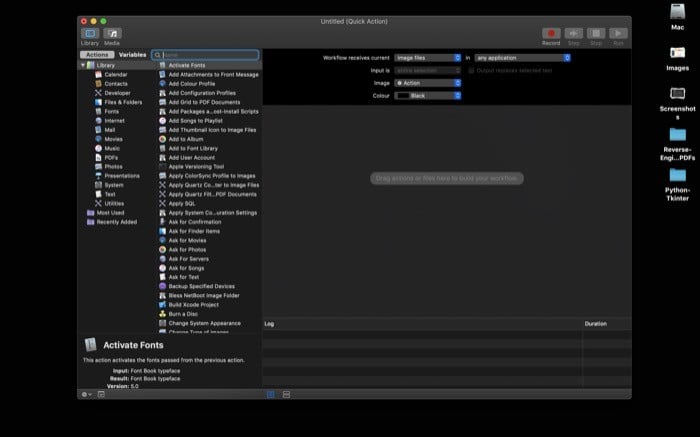Click the Duration column header
700x437 pixels.
point(596,324)
